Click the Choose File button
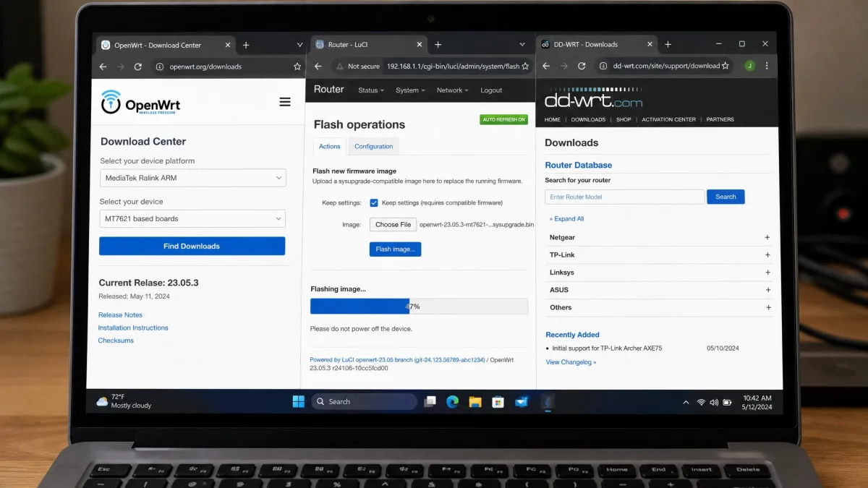The height and width of the screenshot is (488, 868). tap(393, 225)
